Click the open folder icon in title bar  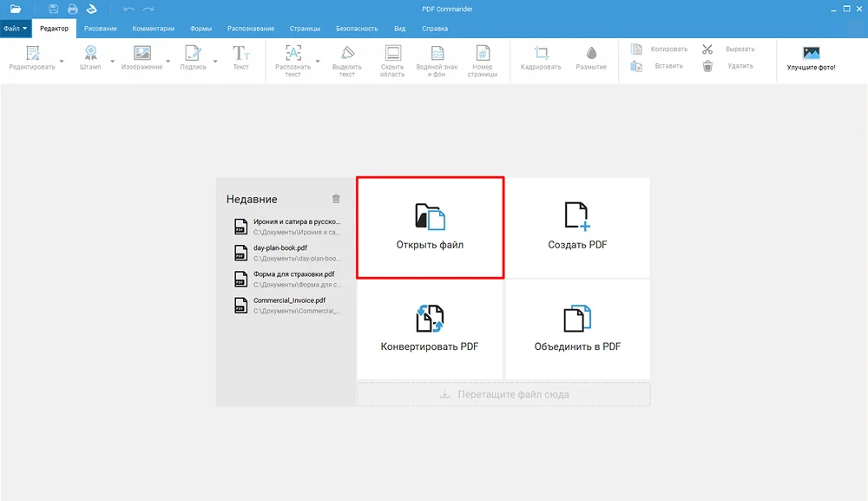coord(16,9)
